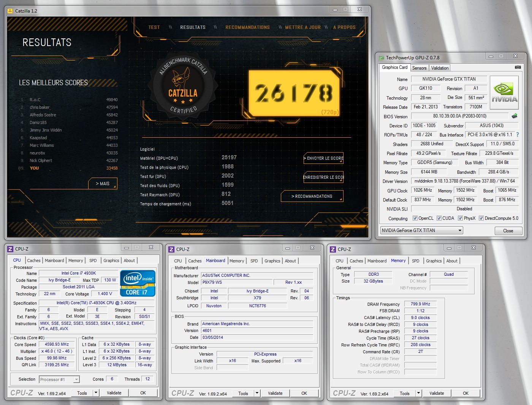
Task: Click the BIOS save chip icon in GPU-Z
Action: tap(515, 116)
